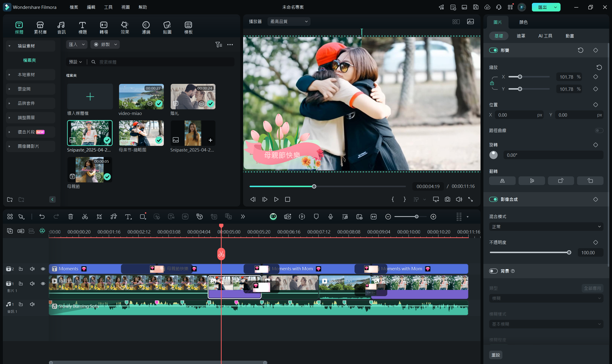Click the crop tool in timeline toolbar
This screenshot has width=612, height=364.
click(99, 217)
